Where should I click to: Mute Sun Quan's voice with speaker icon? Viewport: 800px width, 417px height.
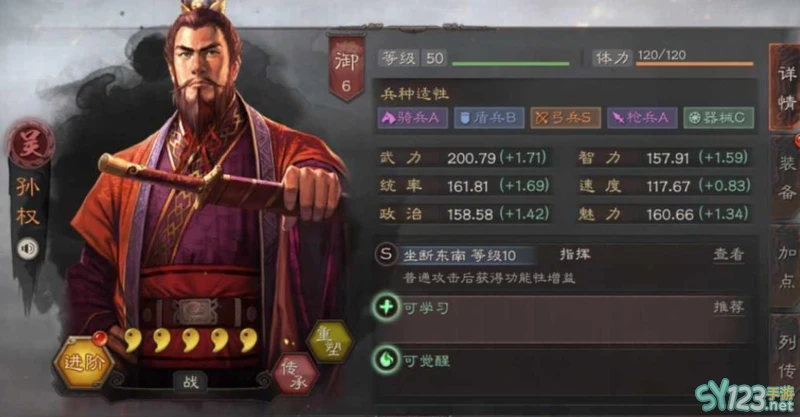point(28,249)
